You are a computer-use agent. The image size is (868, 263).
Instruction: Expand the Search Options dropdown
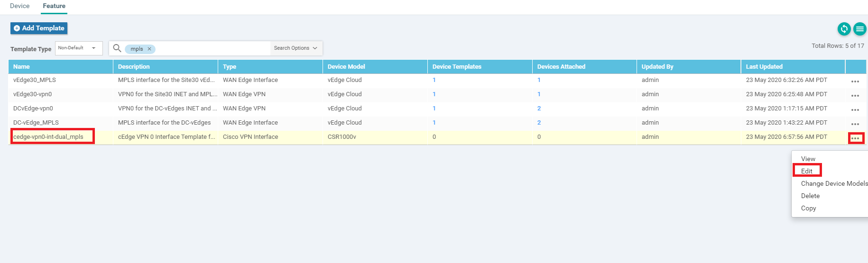coord(296,48)
